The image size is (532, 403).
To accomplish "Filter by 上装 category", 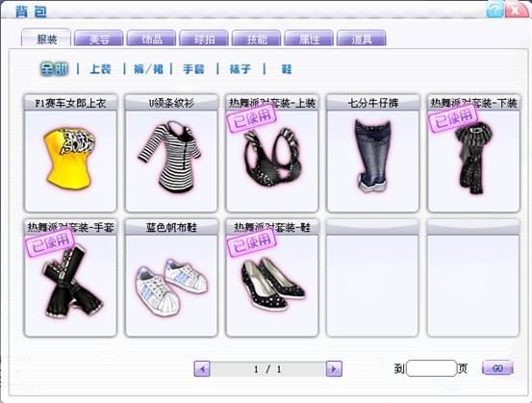I will click(101, 69).
